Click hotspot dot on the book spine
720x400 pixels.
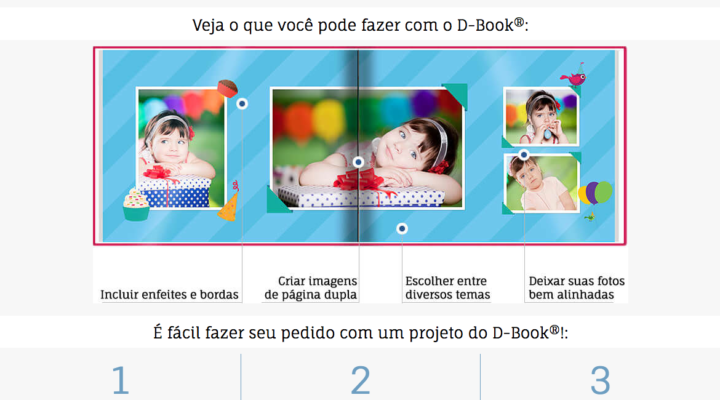coord(358,162)
